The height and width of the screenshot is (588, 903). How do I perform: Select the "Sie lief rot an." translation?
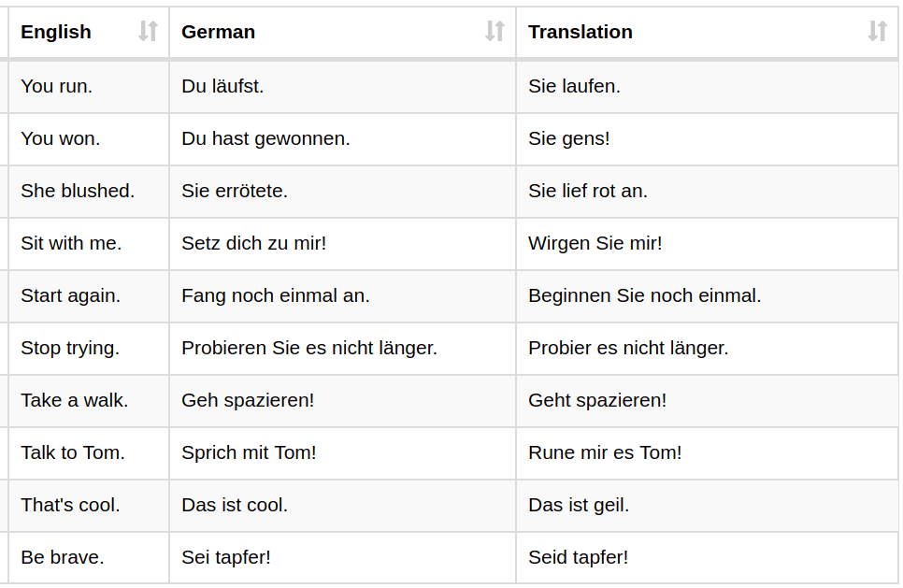coord(587,191)
